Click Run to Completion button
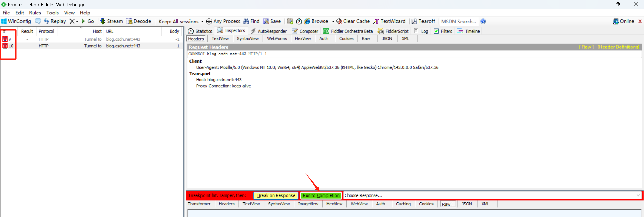The width and height of the screenshot is (644, 217). pyautogui.click(x=321, y=195)
